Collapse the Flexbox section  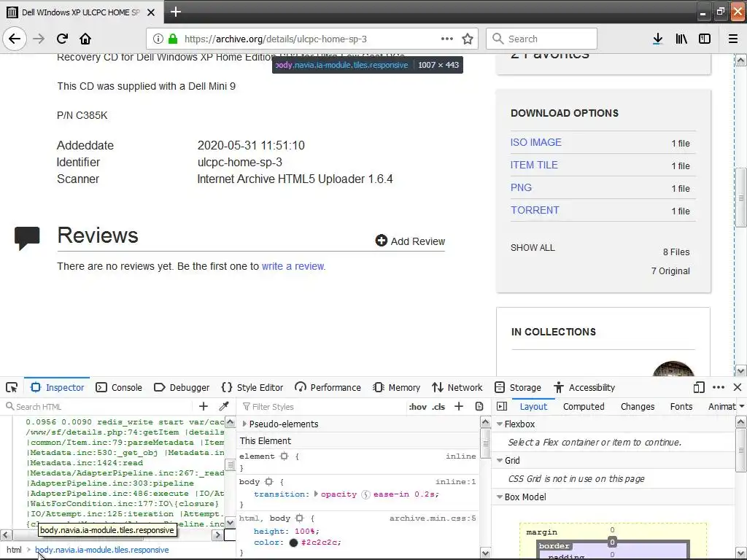tap(500, 424)
